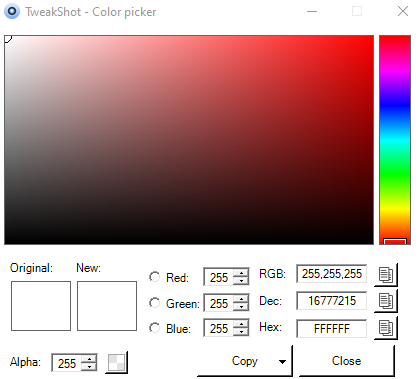Increase the Alpha value with up arrow
This screenshot has height=379, width=418.
tap(89, 359)
